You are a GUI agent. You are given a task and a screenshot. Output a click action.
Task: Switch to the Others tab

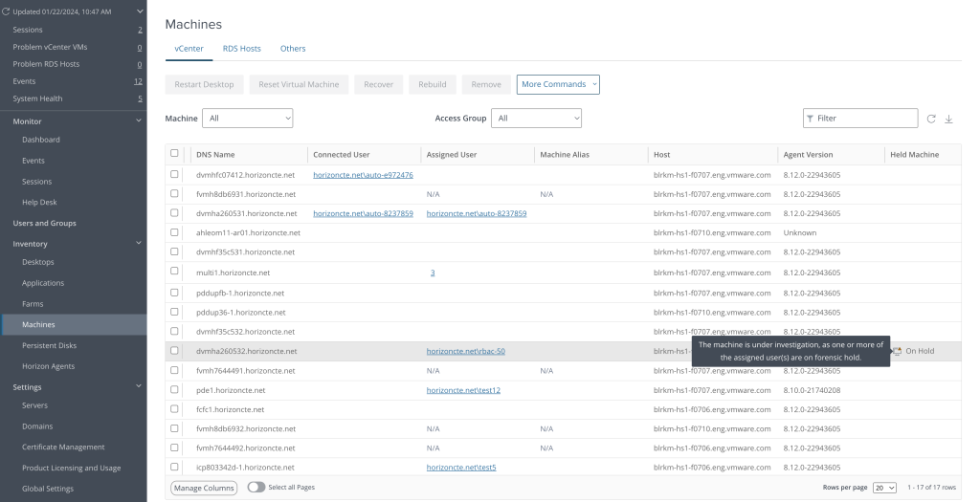[x=292, y=48]
